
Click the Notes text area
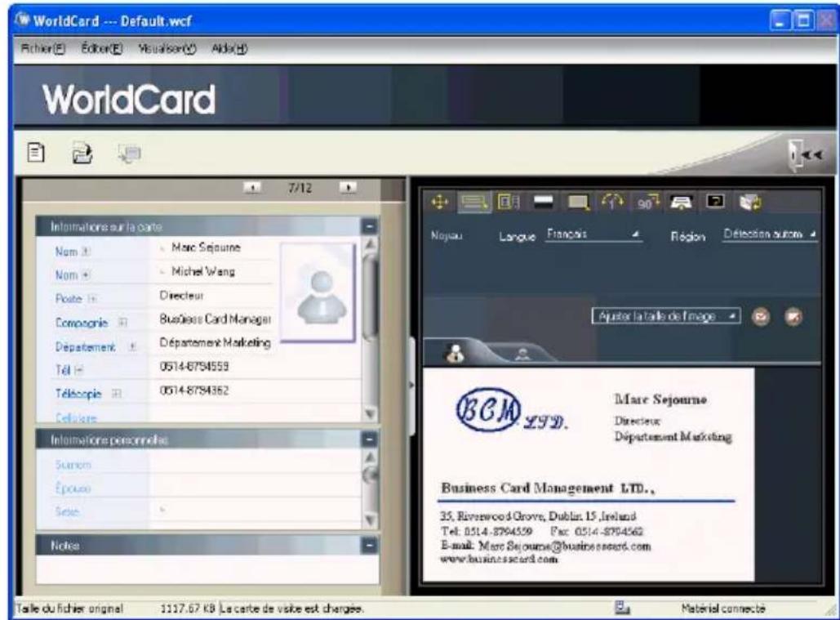(x=207, y=569)
